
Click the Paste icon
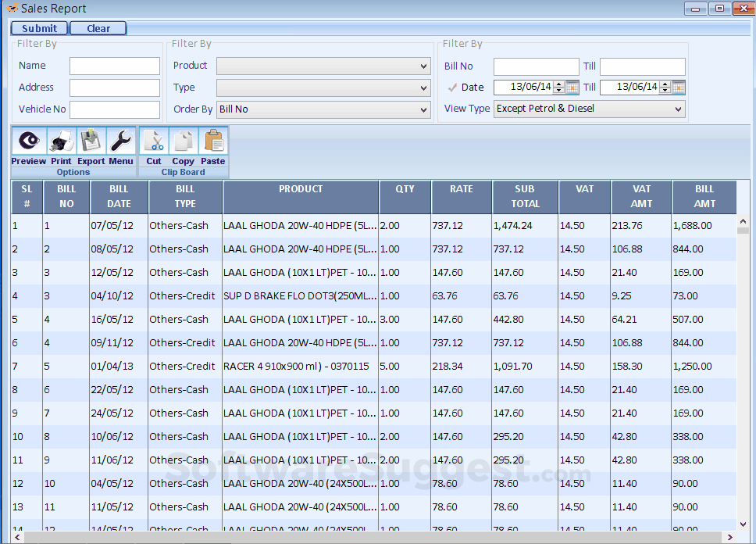coord(212,141)
